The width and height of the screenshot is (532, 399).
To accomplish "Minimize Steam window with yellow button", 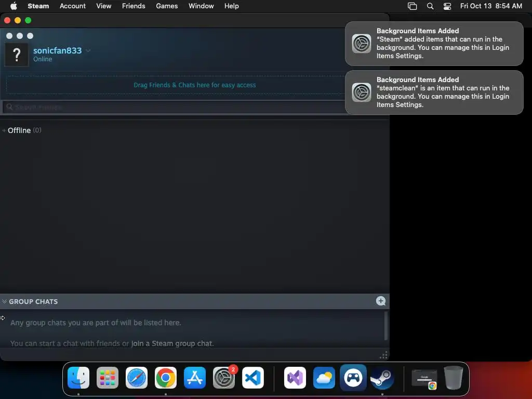I will [18, 20].
